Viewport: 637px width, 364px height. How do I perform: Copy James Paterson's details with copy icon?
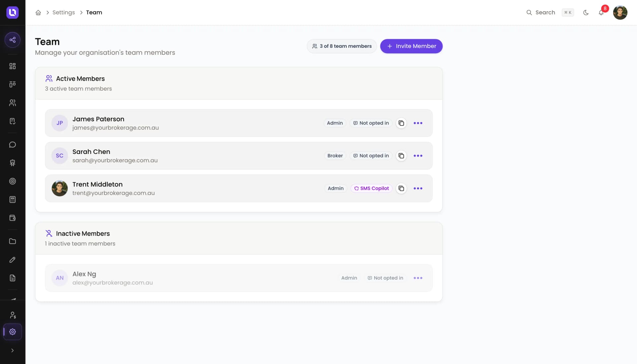coord(401,123)
